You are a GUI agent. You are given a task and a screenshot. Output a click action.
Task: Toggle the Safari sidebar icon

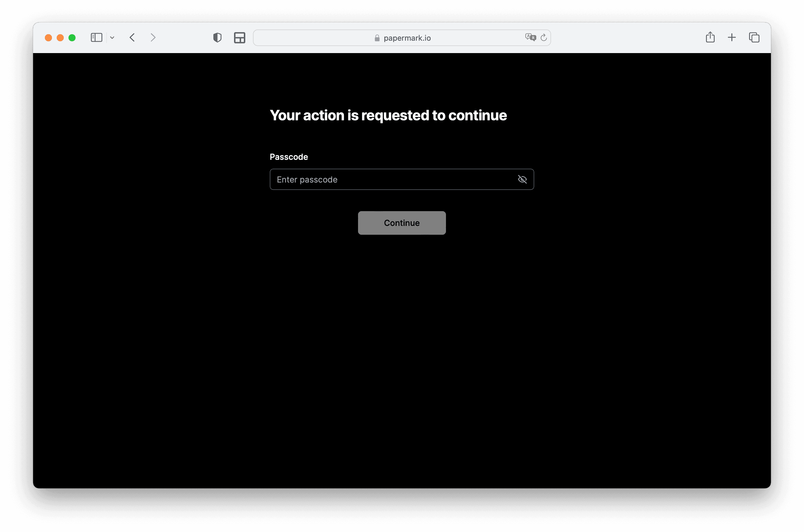(x=97, y=37)
